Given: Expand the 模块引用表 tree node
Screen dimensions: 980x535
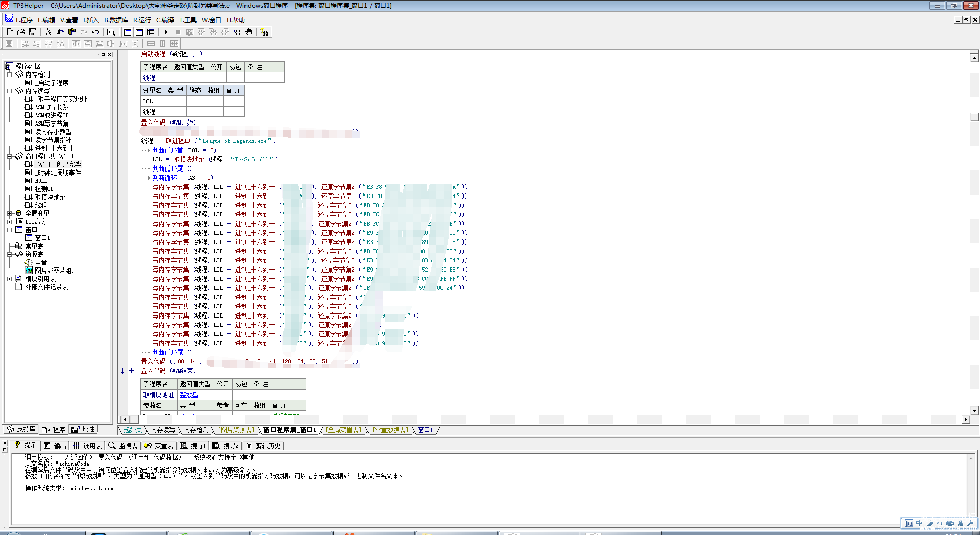Looking at the screenshot, I should click(x=9, y=279).
